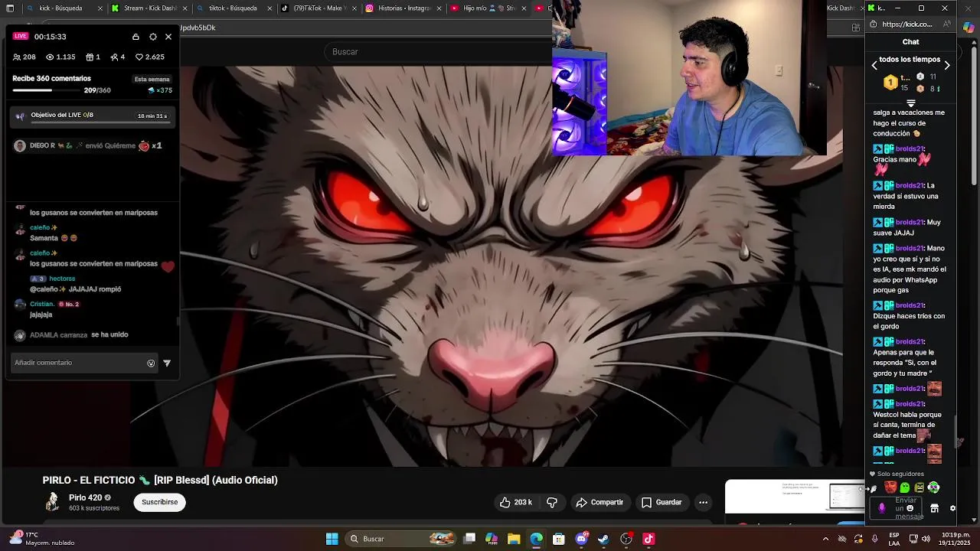Close the TikTok LIVE panel
Screen dimensions: 980x551
(168, 37)
